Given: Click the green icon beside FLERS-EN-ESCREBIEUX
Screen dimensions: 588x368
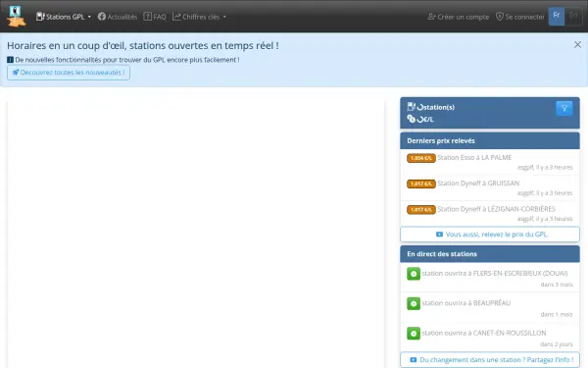Looking at the screenshot, I should tap(414, 274).
